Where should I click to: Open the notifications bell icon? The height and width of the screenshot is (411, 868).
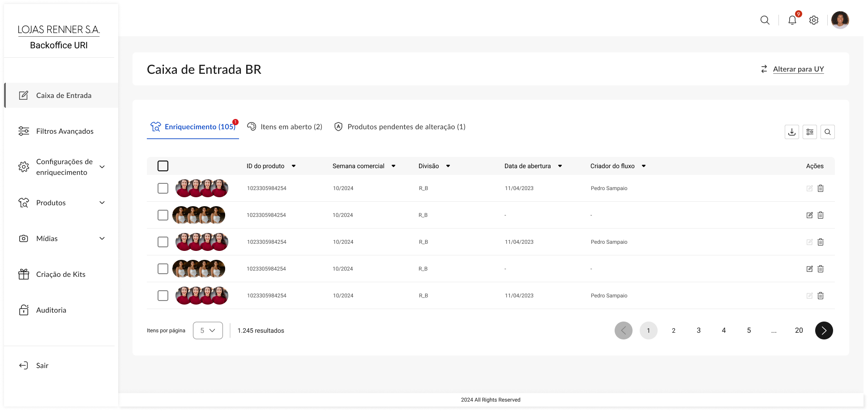click(x=792, y=20)
